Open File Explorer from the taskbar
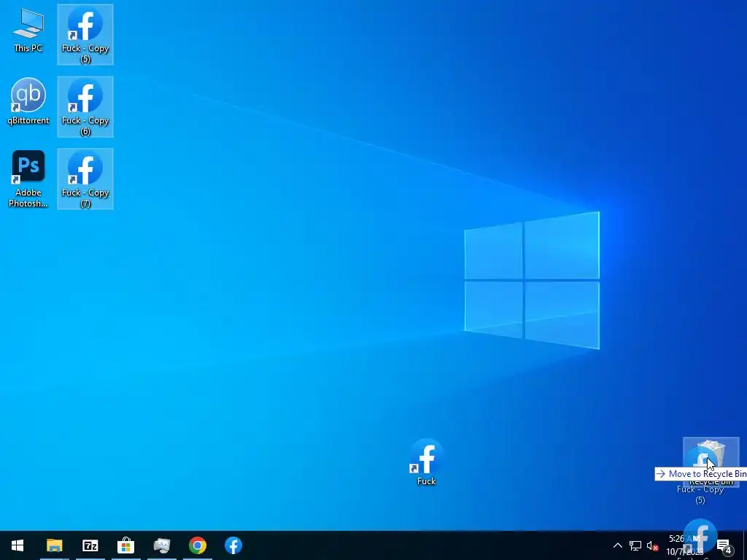The height and width of the screenshot is (560, 747). 54,545
